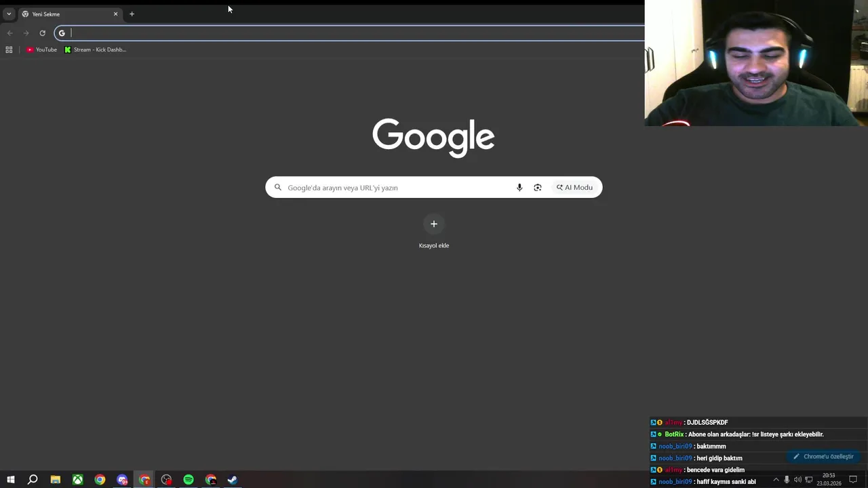Open Google Lens image search
This screenshot has height=488, width=868.
click(538, 187)
